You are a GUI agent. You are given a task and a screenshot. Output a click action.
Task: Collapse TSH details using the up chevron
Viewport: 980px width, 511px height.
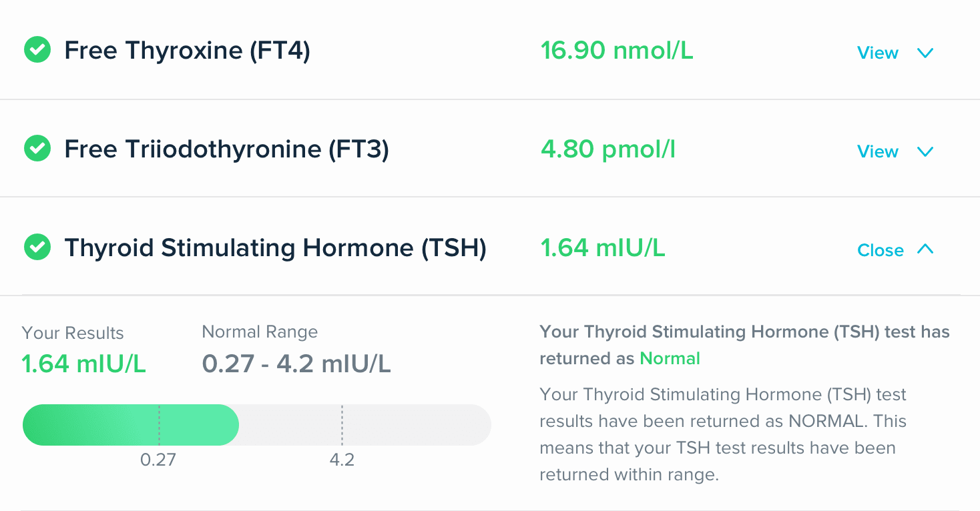click(x=925, y=249)
